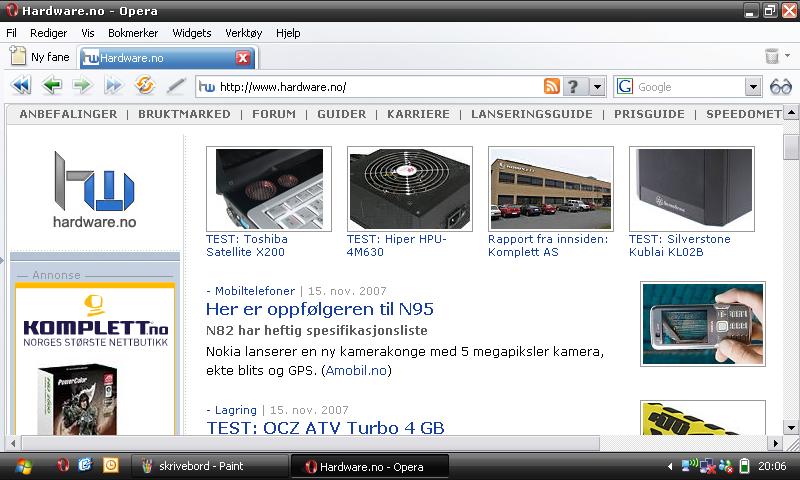Open LANSERINGSGUIDE in the site navigation
This screenshot has height=480, width=800.
532,114
